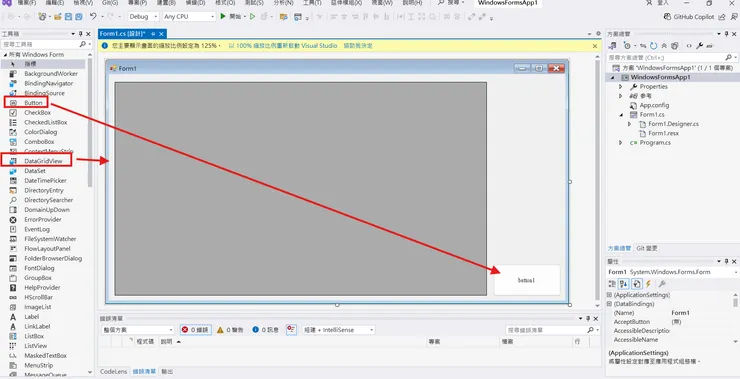
Task: Select the DataGridView control in toolbox
Action: pos(43,161)
